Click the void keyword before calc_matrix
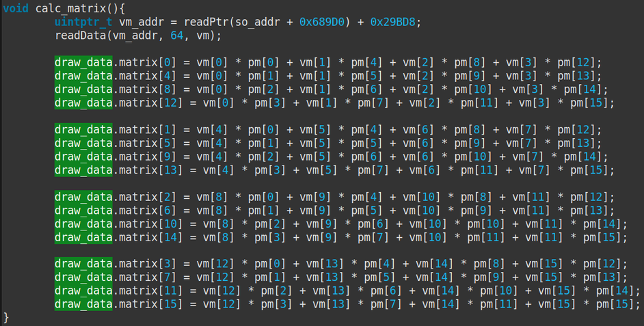 [x=16, y=8]
